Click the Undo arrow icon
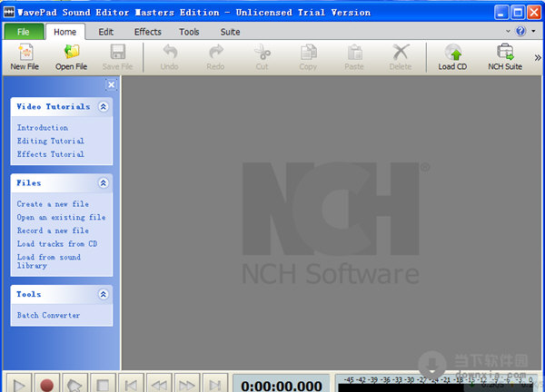Screen dimensions: 545x392 tap(170, 52)
